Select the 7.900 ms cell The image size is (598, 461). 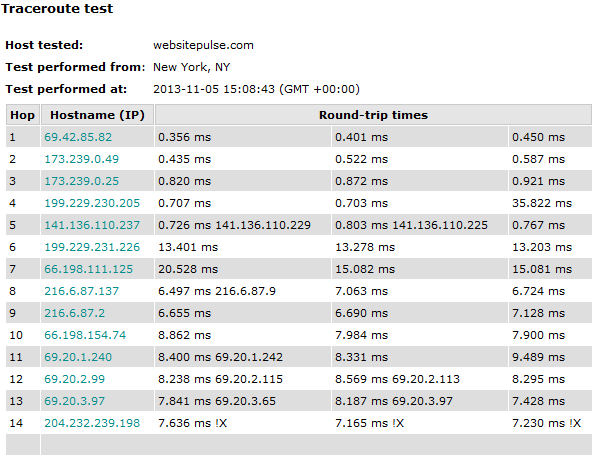tap(550, 335)
